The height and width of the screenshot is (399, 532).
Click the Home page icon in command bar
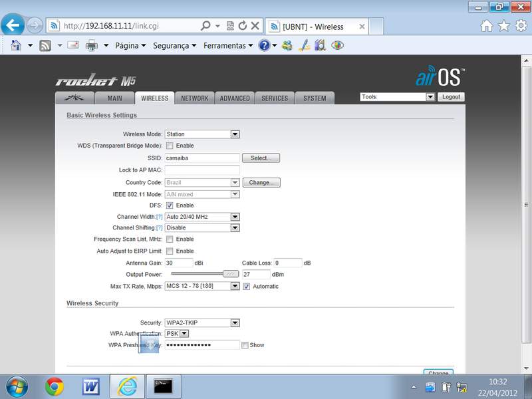click(x=16, y=45)
